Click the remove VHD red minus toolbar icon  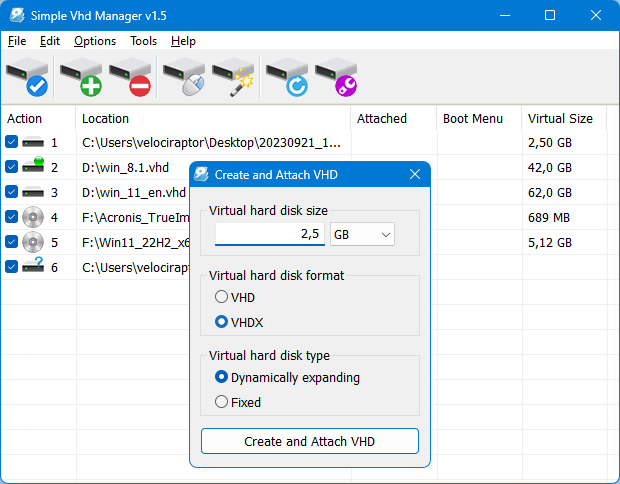(130, 77)
